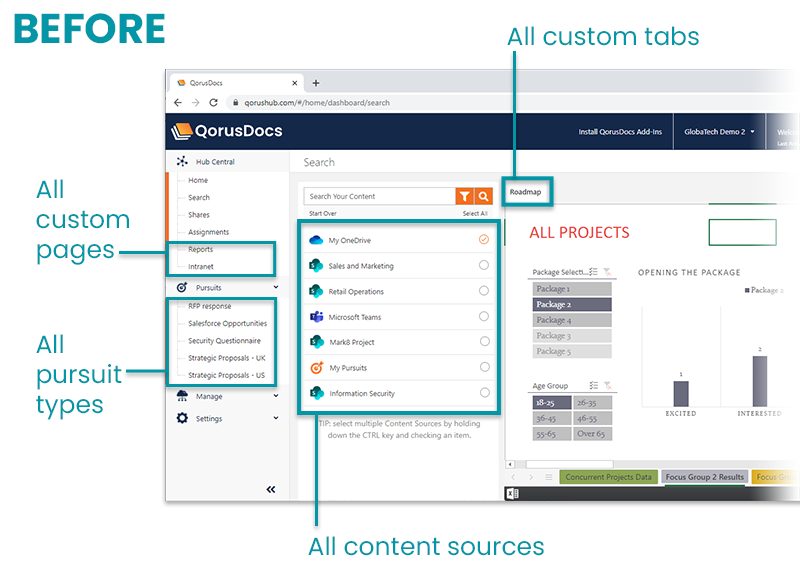Click Select All above the content sources
Image resolution: width=800 pixels, height=578 pixels.
point(475,213)
